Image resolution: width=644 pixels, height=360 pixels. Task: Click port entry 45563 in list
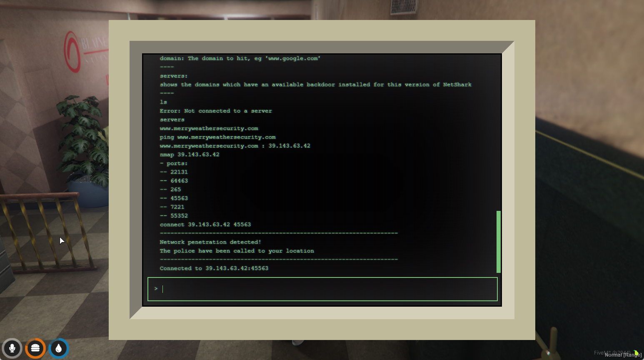pos(174,198)
